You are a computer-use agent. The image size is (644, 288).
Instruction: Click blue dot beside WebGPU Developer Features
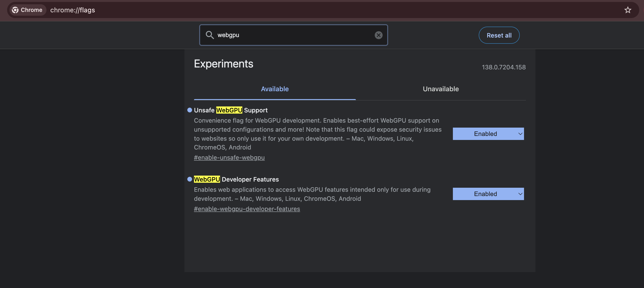click(x=189, y=179)
